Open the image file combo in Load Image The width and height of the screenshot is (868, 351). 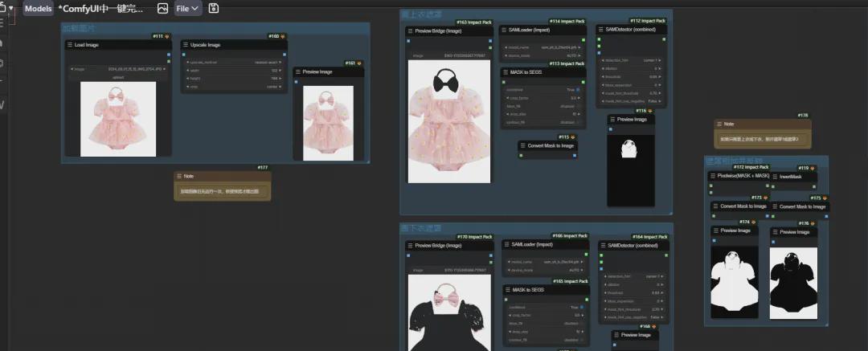point(118,69)
